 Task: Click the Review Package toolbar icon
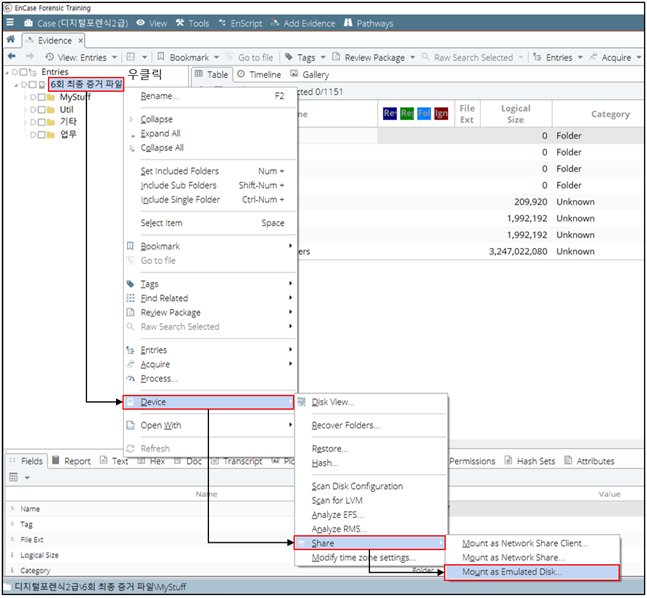(336, 57)
